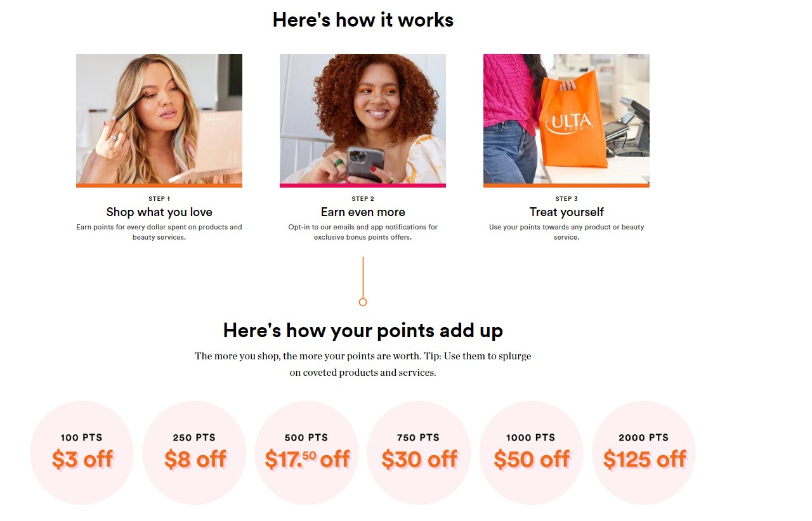
Task: Click the STEP 1 label
Action: click(159, 199)
